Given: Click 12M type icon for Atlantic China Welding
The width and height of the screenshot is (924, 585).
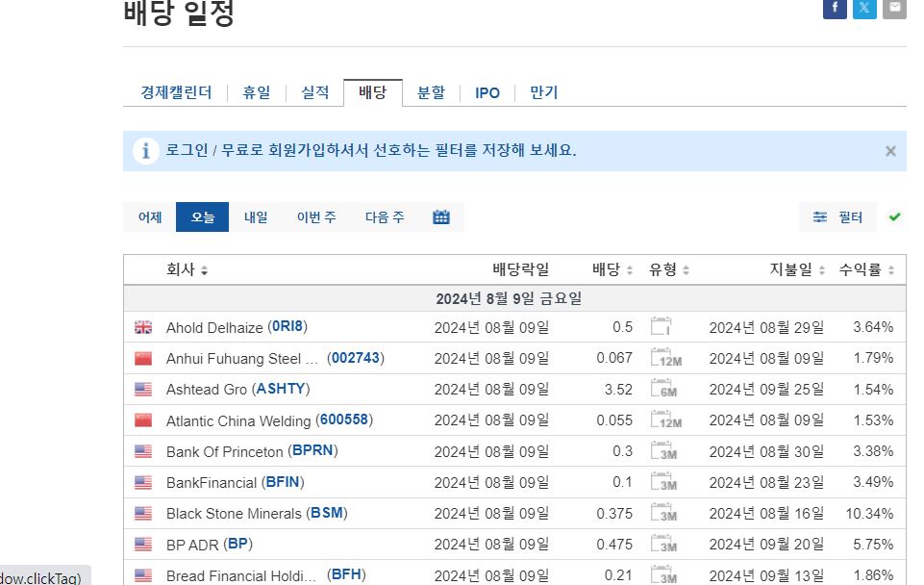Looking at the screenshot, I should (x=666, y=420).
